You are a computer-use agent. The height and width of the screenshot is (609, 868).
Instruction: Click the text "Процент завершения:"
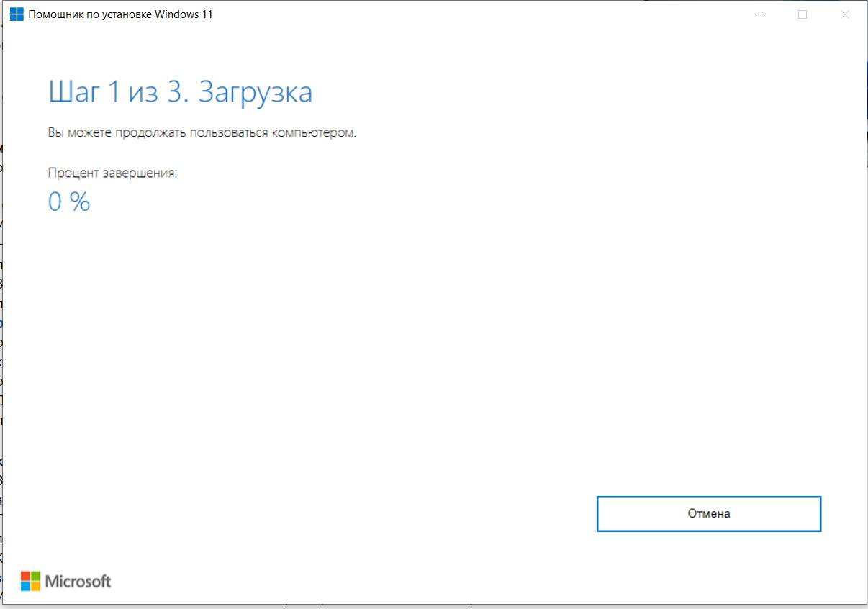[x=112, y=173]
